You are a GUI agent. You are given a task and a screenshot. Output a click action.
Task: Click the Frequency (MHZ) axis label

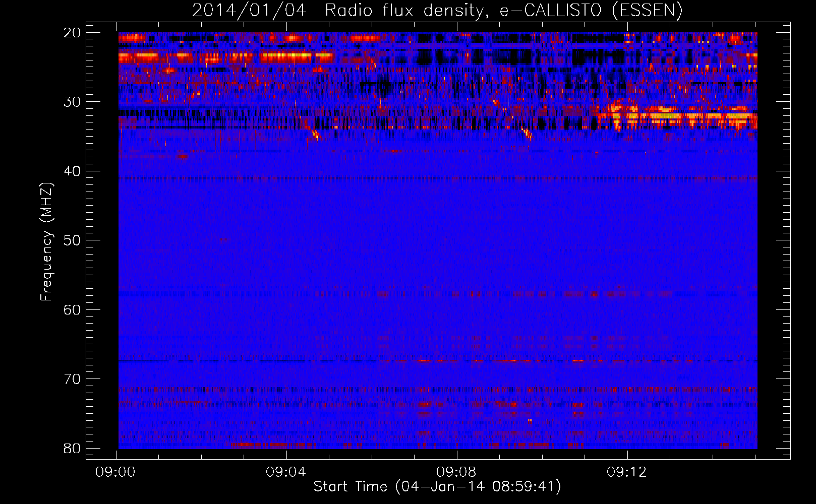click(x=46, y=241)
